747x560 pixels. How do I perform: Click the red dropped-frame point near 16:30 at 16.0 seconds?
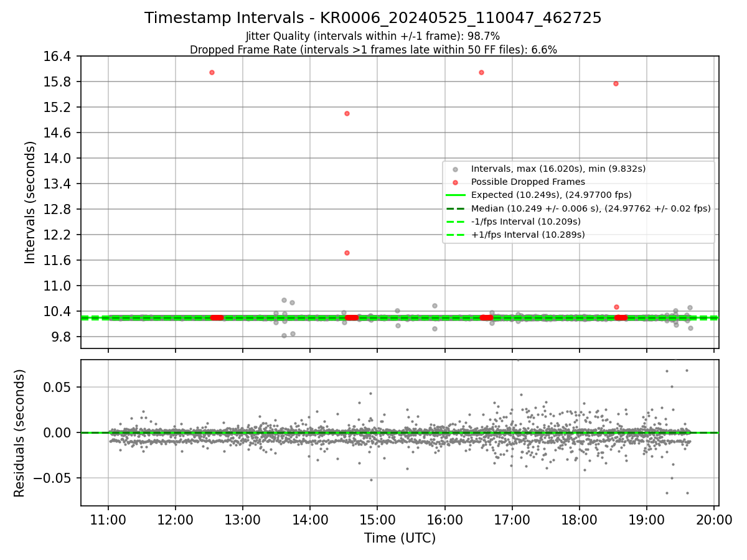pos(481,72)
